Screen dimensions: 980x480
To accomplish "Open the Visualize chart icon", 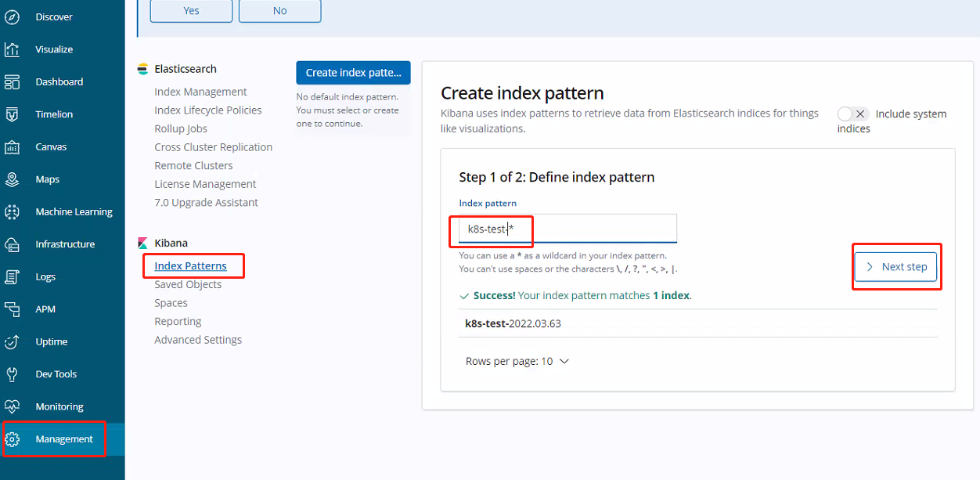I will point(12,49).
